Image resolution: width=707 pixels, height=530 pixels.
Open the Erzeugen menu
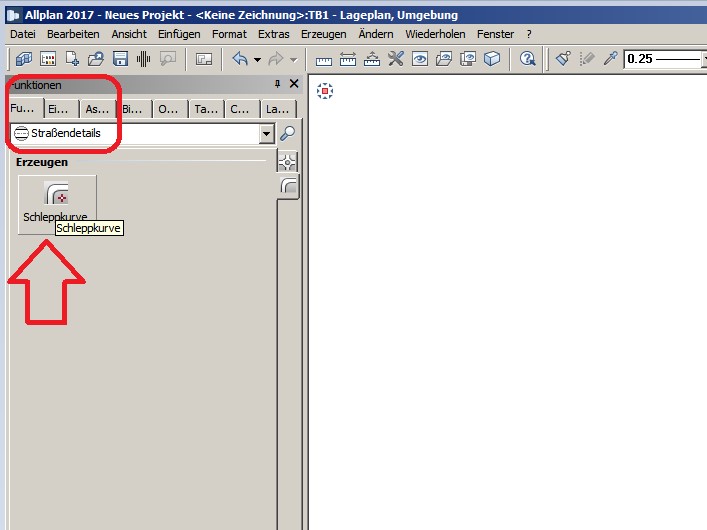pos(323,34)
